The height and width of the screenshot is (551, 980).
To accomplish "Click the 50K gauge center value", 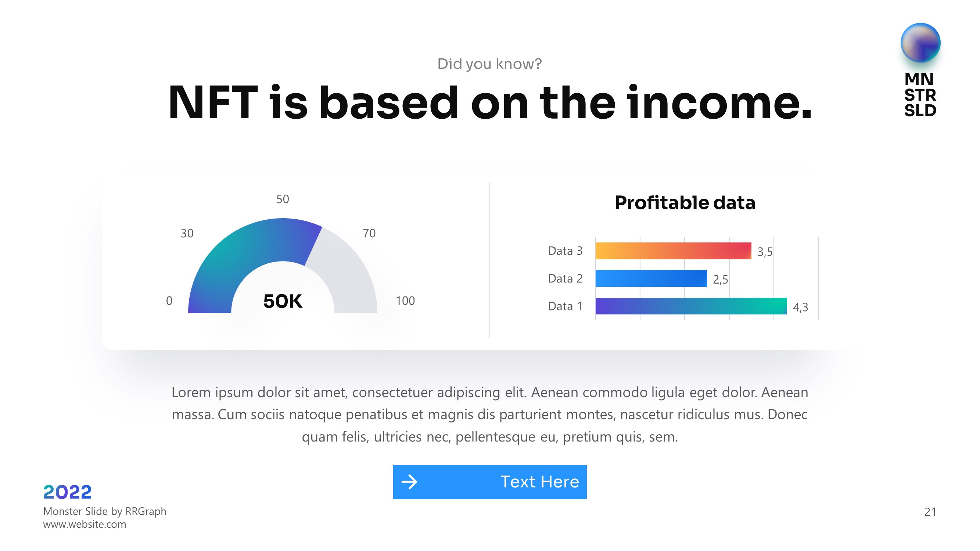I will pos(283,301).
